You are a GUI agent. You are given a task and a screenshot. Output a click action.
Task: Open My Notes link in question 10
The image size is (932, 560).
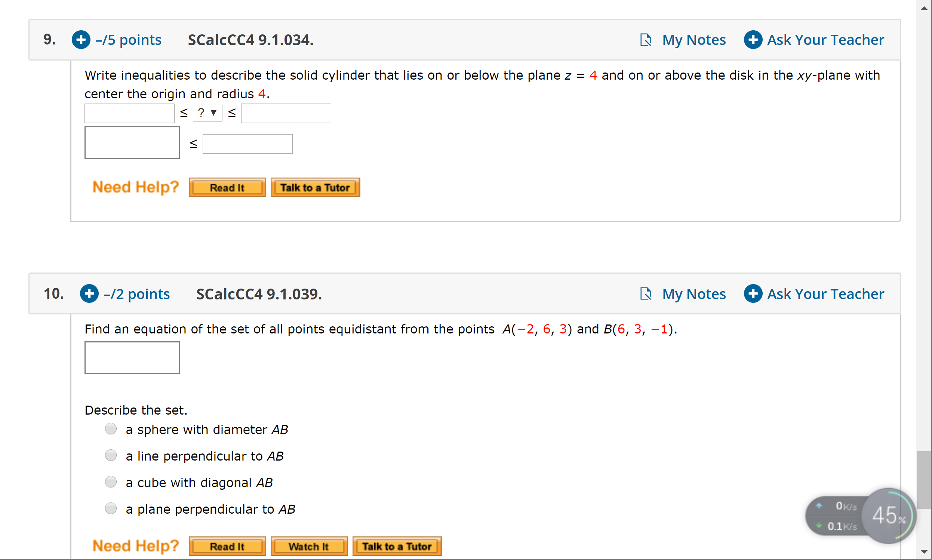click(694, 293)
